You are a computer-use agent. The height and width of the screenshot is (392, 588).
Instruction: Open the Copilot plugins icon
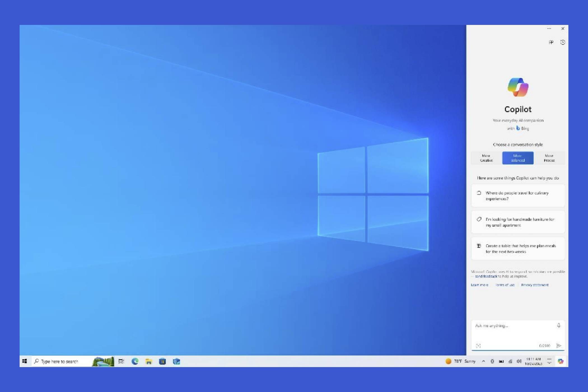pos(551,42)
